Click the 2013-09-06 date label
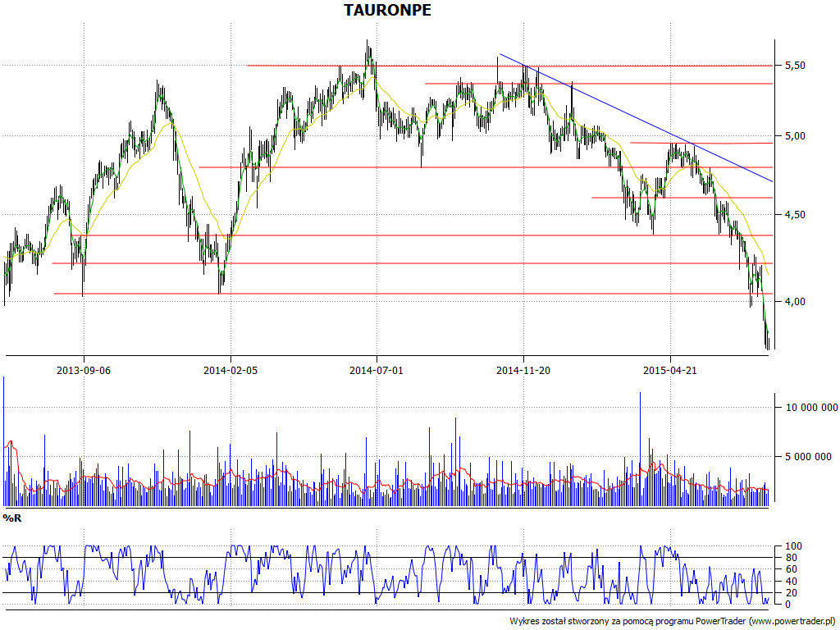 click(84, 370)
